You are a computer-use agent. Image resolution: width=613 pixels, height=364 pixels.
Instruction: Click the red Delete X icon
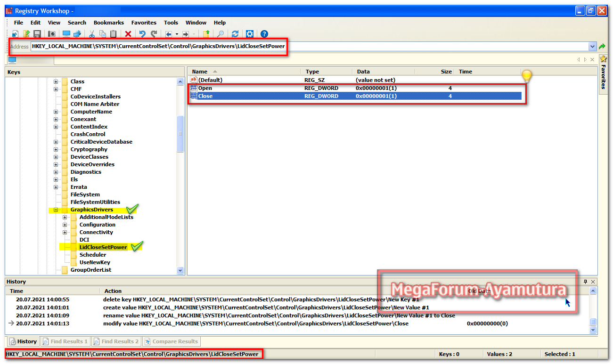(x=128, y=34)
